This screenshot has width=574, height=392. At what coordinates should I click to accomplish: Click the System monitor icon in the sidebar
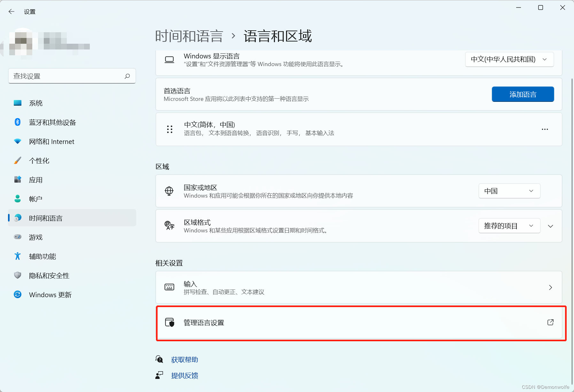point(18,103)
